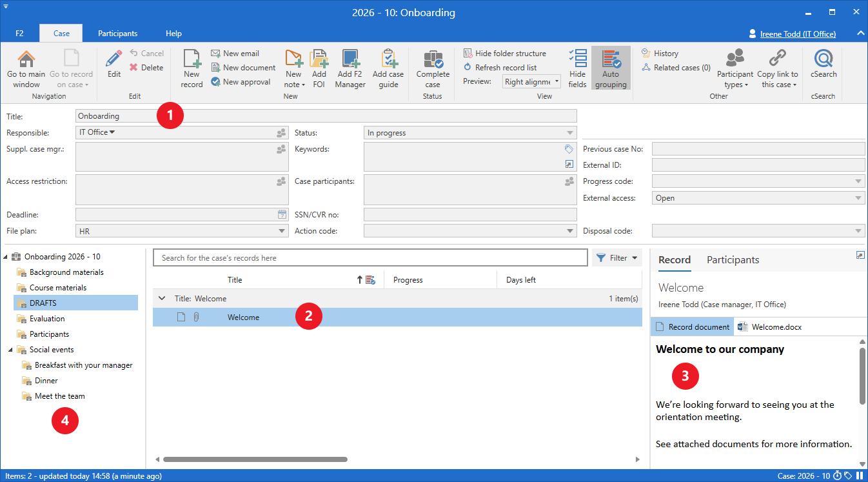
Task: Switch to Participants tab in preview pane
Action: pos(733,260)
